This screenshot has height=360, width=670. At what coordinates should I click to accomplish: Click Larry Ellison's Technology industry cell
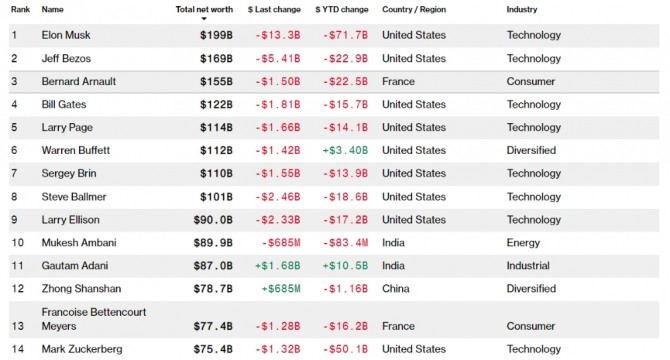(x=534, y=220)
